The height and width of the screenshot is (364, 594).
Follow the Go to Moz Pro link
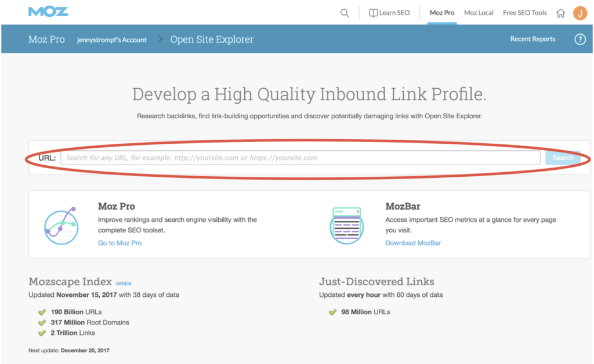coord(119,243)
